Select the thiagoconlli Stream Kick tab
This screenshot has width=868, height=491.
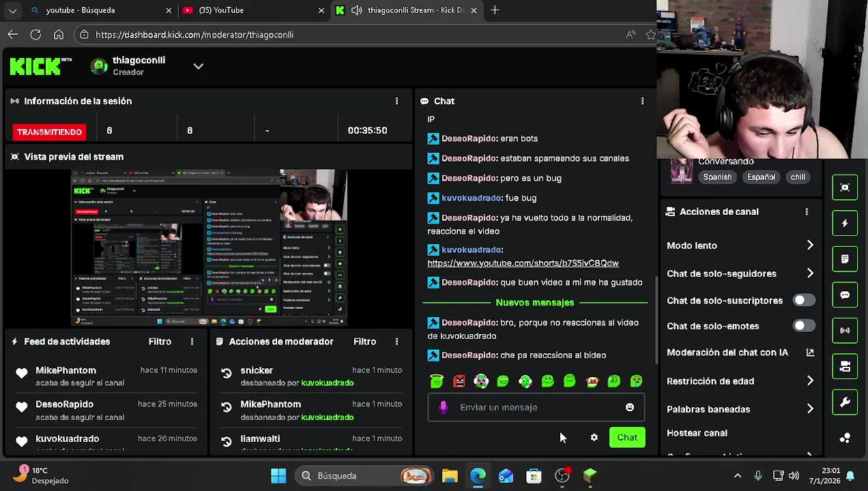click(407, 10)
